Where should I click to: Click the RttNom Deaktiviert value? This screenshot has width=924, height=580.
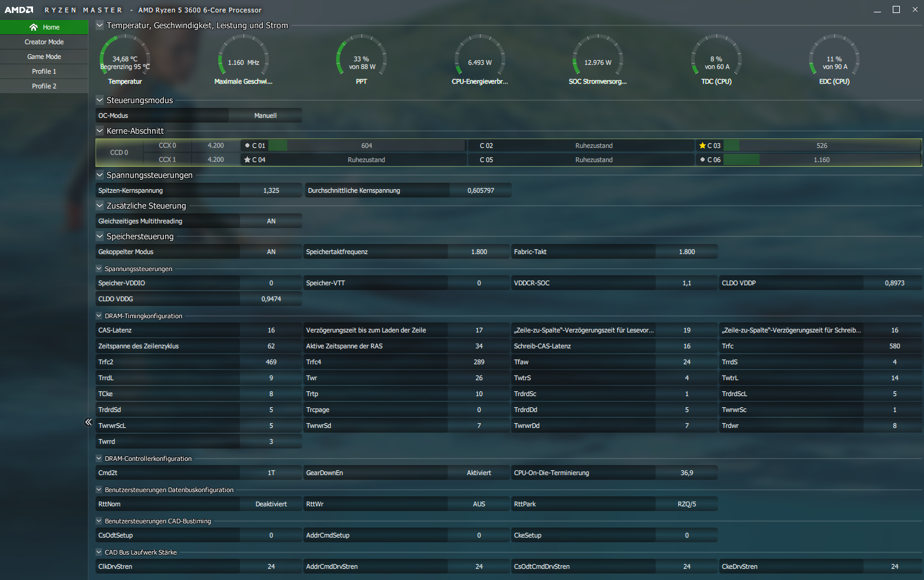click(x=271, y=504)
